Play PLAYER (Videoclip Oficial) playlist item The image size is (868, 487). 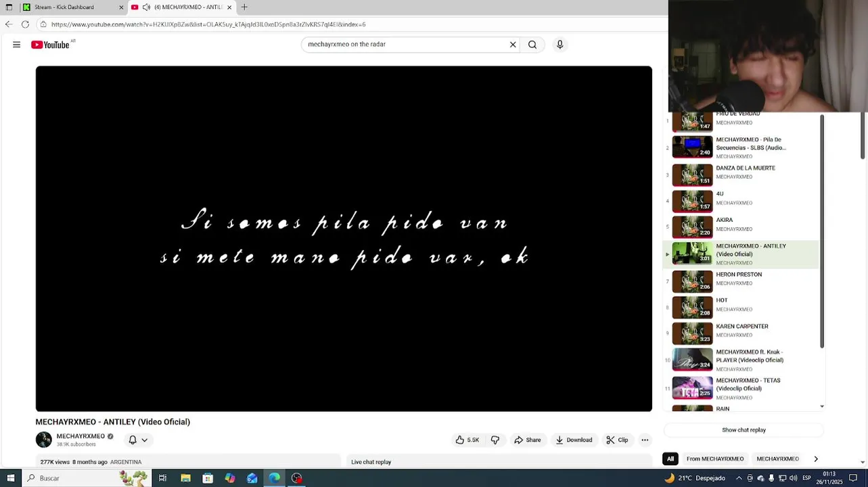click(741, 360)
